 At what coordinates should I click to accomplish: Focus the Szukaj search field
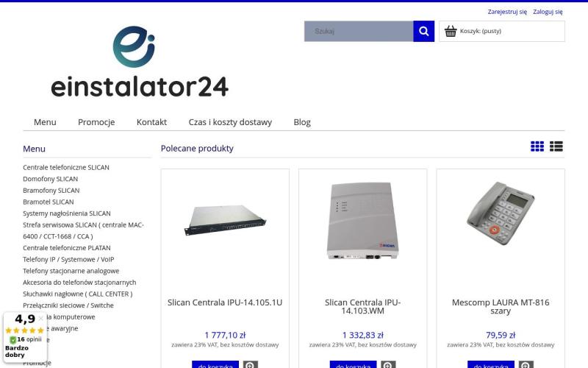click(x=359, y=31)
